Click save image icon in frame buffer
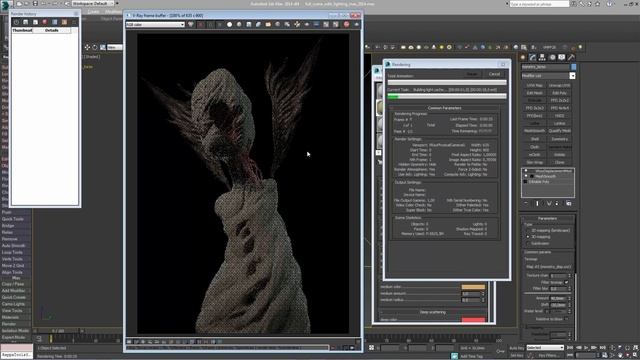Viewport: 640px width, 360px height. (249, 24)
